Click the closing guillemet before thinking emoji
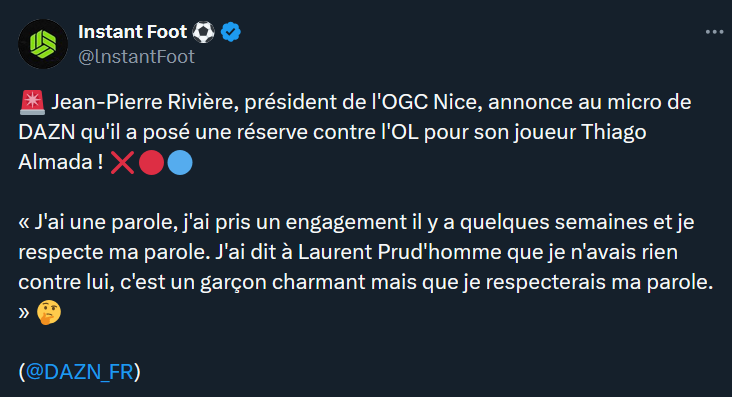This screenshot has width=732, height=397. (24, 312)
